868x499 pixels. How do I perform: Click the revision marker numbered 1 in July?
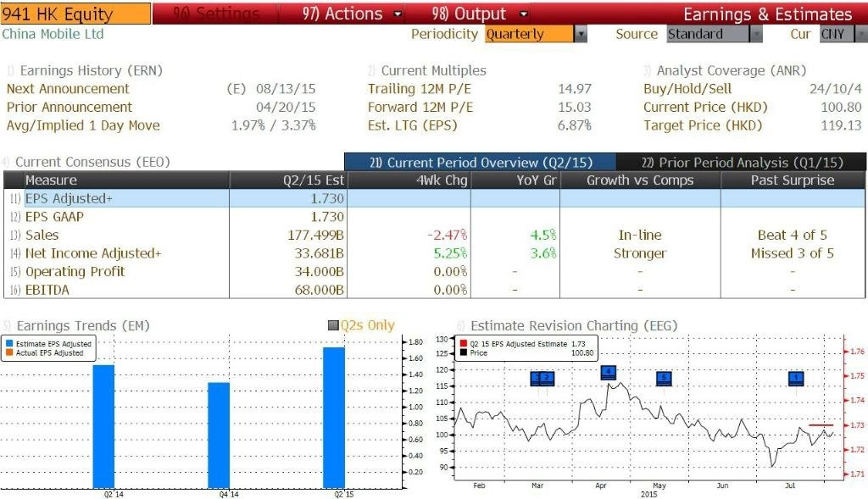tap(796, 379)
